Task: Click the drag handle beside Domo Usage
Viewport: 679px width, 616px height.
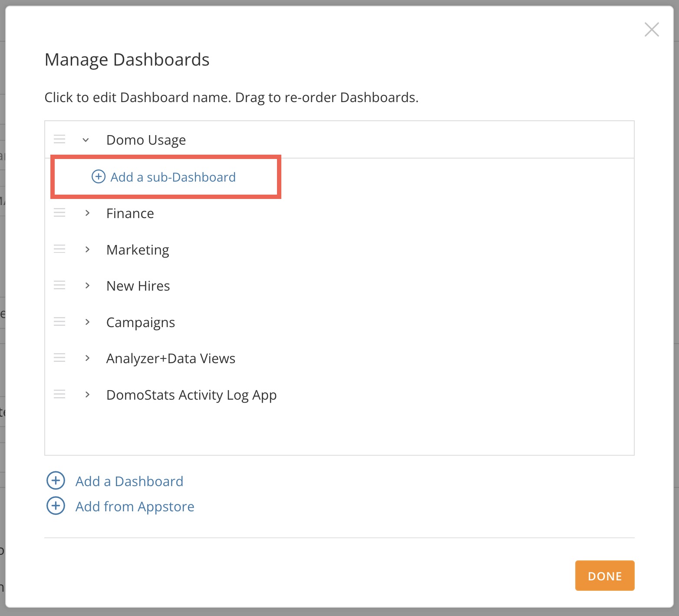Action: tap(59, 139)
